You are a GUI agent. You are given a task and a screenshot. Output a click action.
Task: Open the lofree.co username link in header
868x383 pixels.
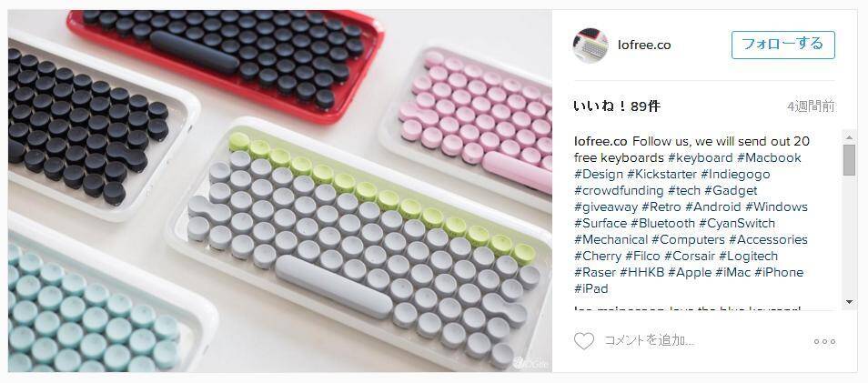click(644, 45)
